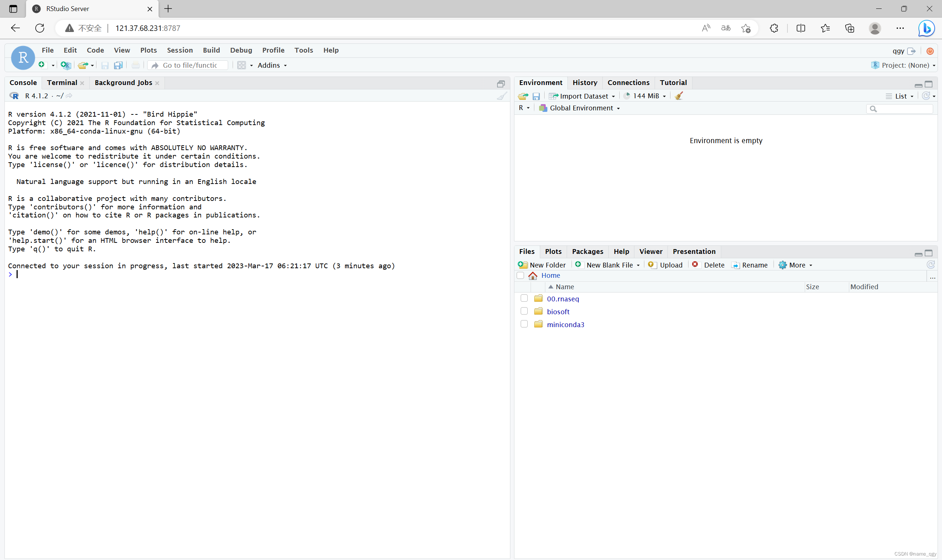Open browser extensions icon

click(774, 28)
